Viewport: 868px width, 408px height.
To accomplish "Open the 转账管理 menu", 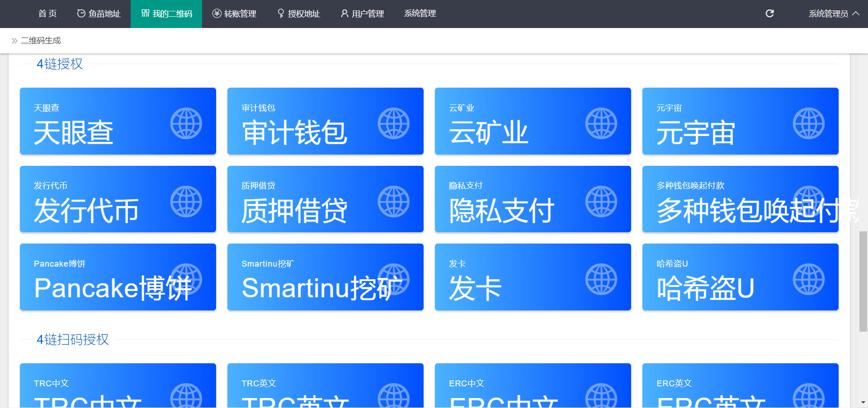I will click(234, 14).
